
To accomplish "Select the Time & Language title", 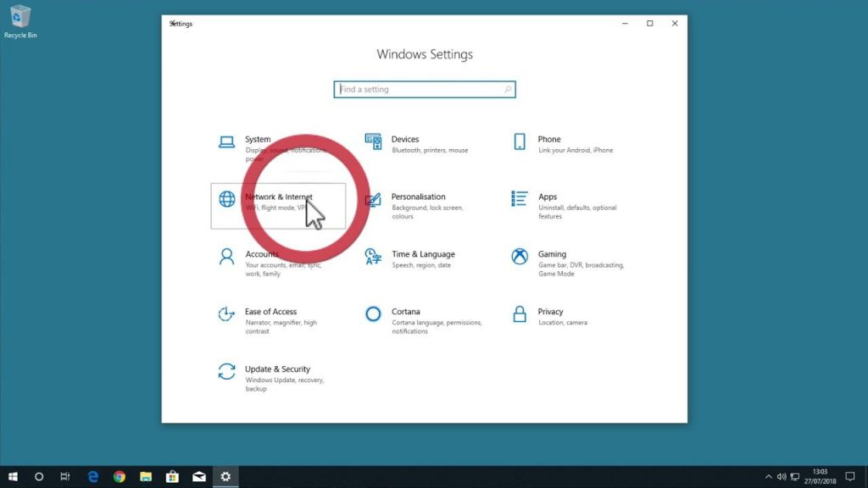I will pyautogui.click(x=424, y=254).
